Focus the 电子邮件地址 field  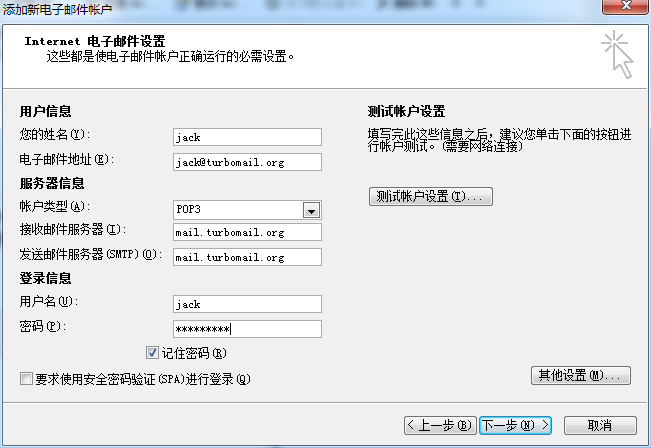(x=247, y=161)
